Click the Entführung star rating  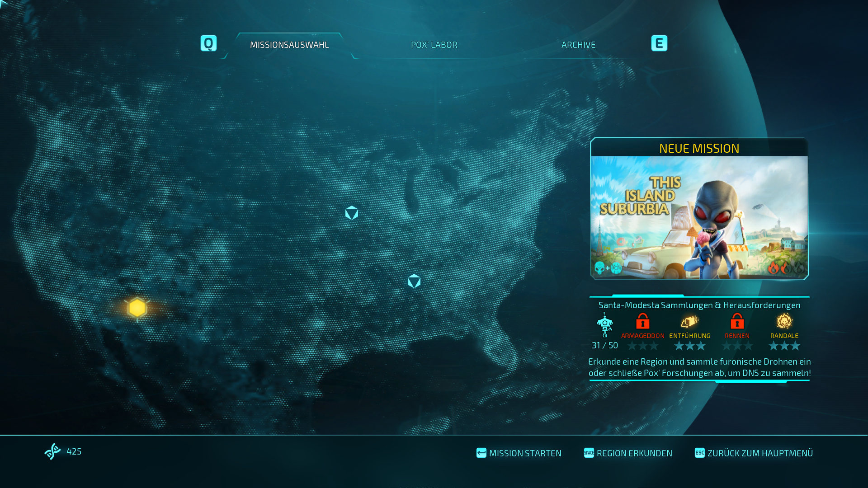point(690,346)
